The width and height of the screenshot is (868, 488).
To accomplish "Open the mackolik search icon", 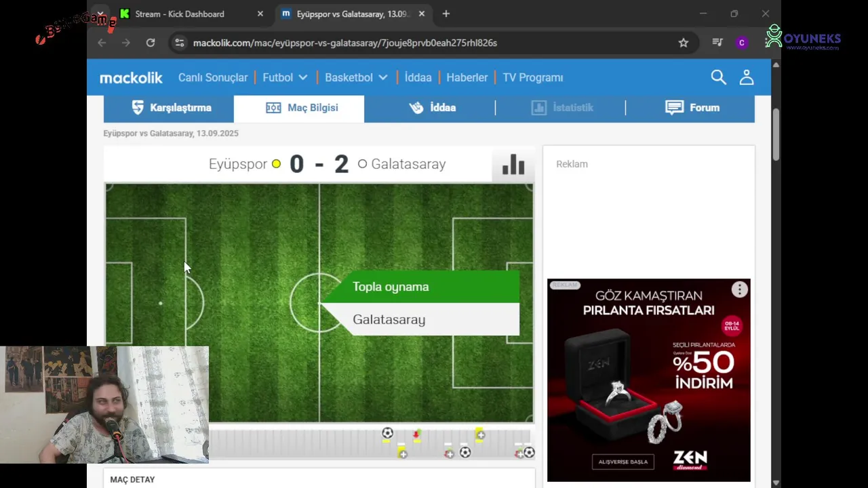I will tap(718, 77).
